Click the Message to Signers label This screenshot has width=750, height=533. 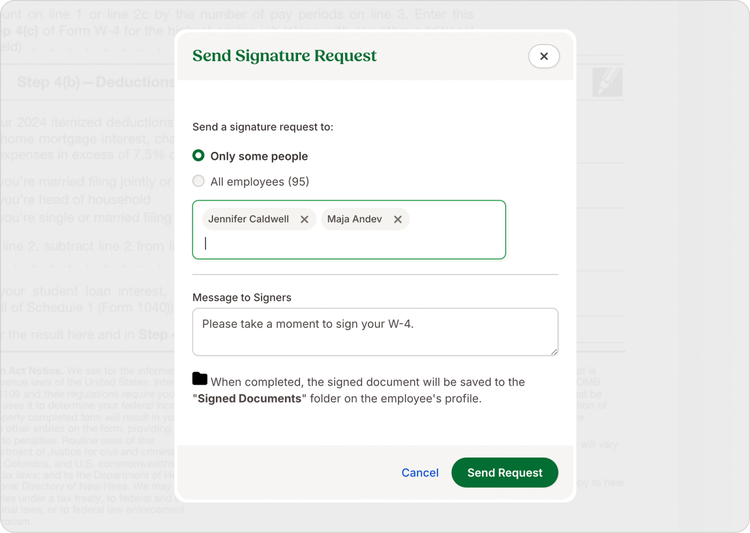pyautogui.click(x=242, y=298)
